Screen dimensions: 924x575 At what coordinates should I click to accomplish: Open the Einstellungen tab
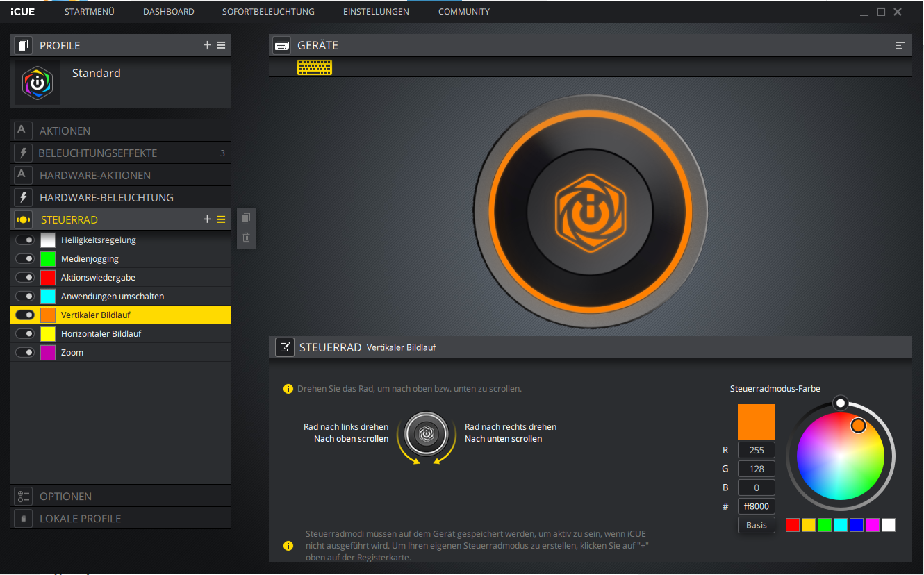pos(376,12)
